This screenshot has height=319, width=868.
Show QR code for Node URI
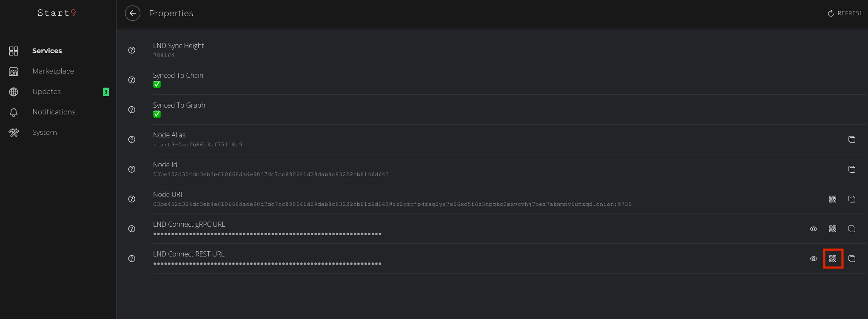point(833,199)
